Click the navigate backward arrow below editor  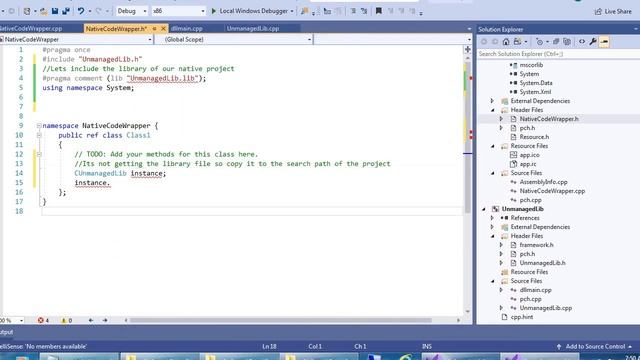point(91,320)
